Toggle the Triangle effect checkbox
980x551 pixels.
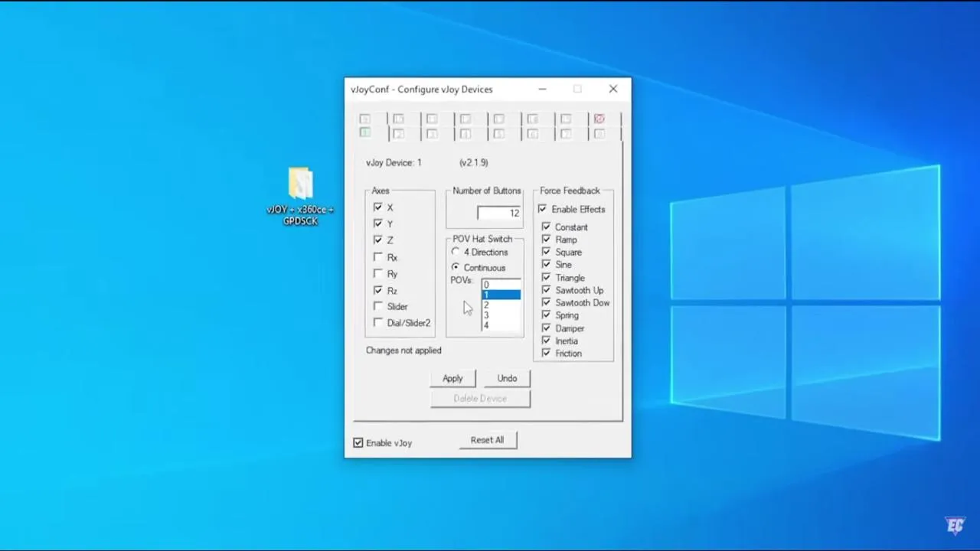click(x=546, y=277)
